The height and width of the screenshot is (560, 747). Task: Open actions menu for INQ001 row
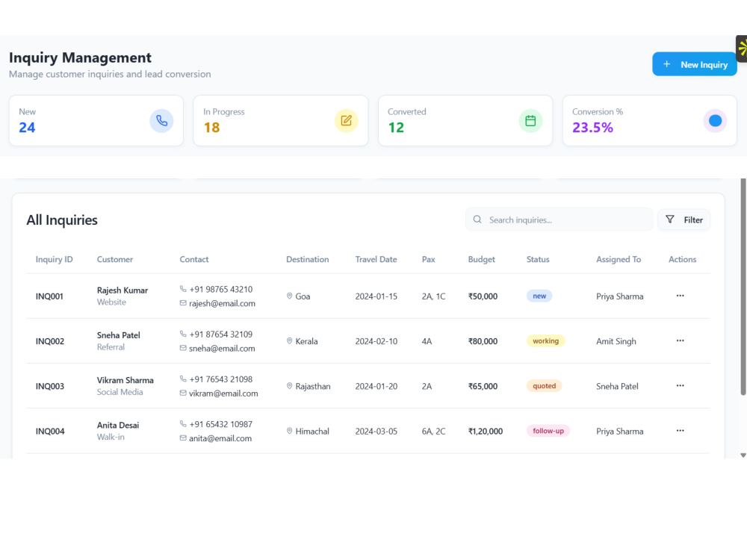[x=680, y=296]
